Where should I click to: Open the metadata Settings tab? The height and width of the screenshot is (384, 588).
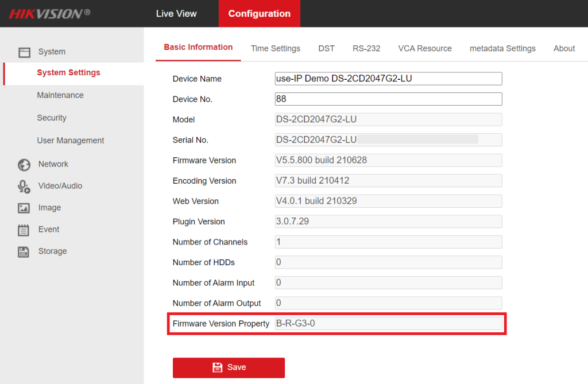coord(502,49)
